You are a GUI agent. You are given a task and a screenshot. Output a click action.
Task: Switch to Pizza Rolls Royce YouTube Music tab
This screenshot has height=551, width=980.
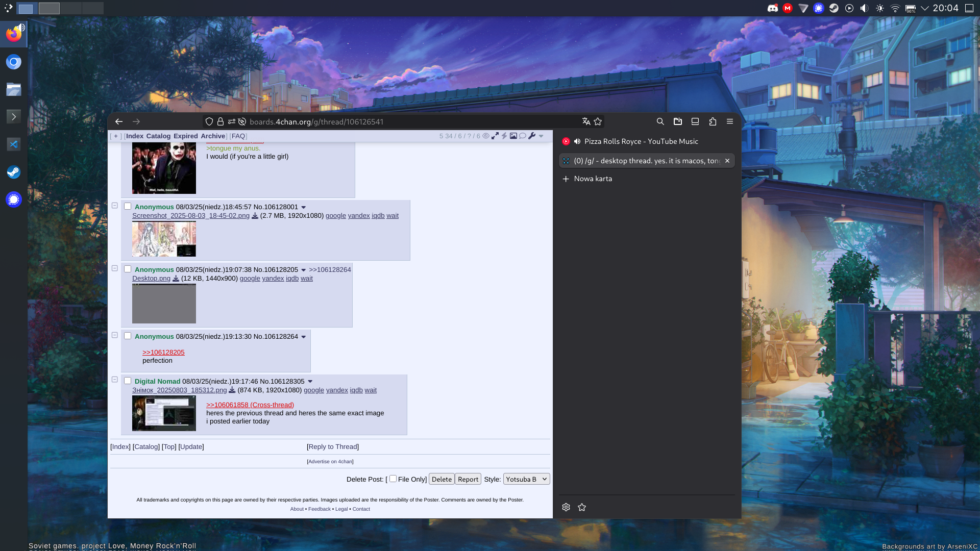647,141
